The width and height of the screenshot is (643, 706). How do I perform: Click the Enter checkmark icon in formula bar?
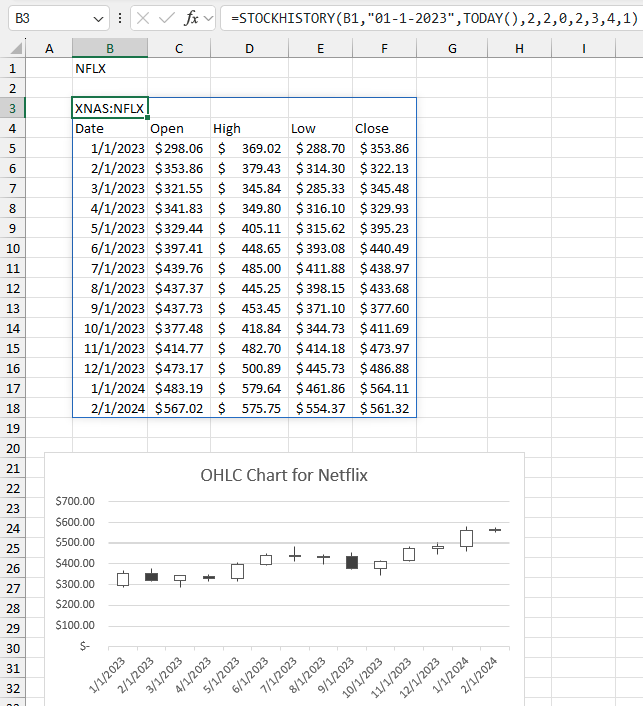(167, 18)
